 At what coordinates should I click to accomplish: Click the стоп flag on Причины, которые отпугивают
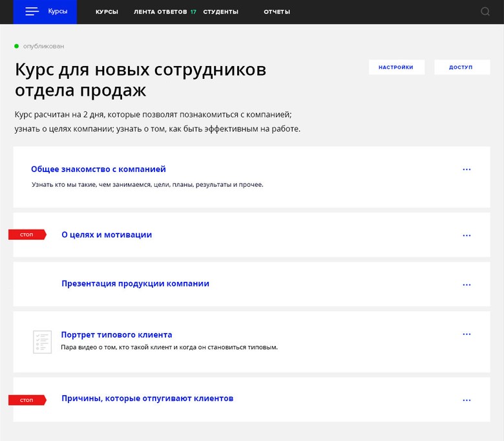pyautogui.click(x=27, y=400)
